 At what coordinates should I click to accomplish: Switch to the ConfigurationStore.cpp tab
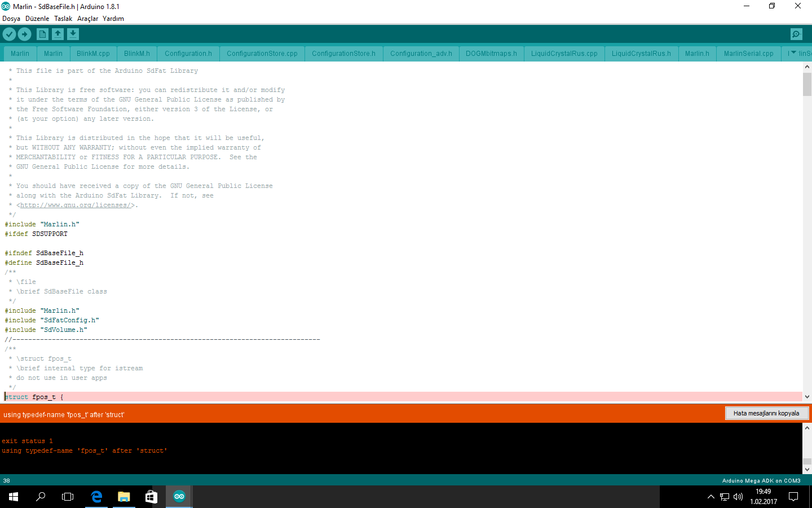point(262,54)
